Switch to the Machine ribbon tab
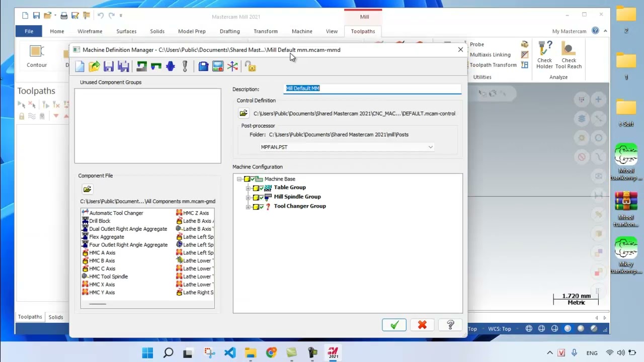This screenshot has height=362, width=644. (302, 31)
